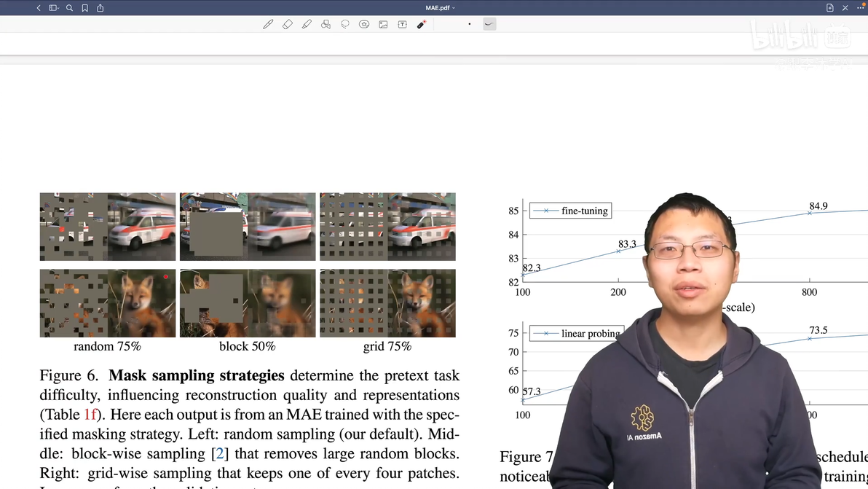Click the linear probing legend box
868x489 pixels.
pyautogui.click(x=576, y=333)
